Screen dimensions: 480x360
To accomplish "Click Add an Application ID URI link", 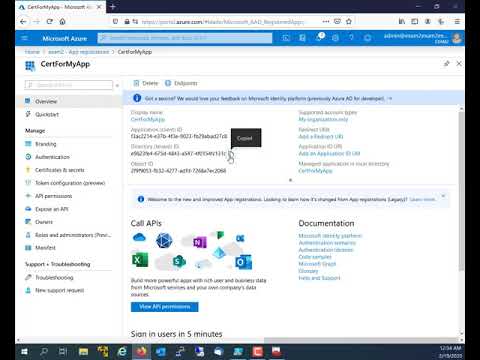I will 329,154.
